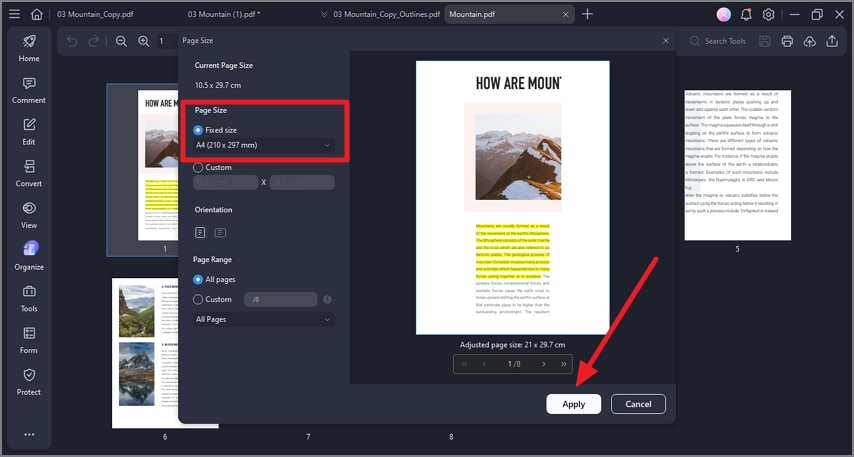This screenshot has width=854, height=457.
Task: Go to first preview page
Action: click(x=464, y=364)
